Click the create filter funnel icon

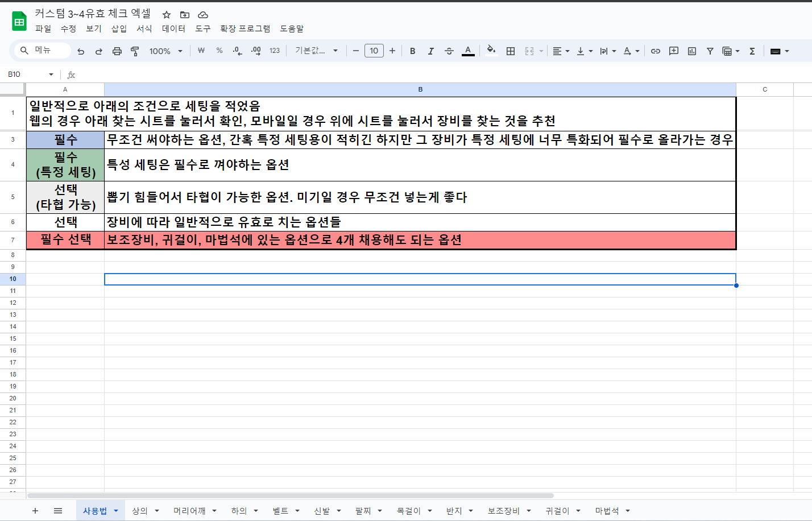click(710, 51)
